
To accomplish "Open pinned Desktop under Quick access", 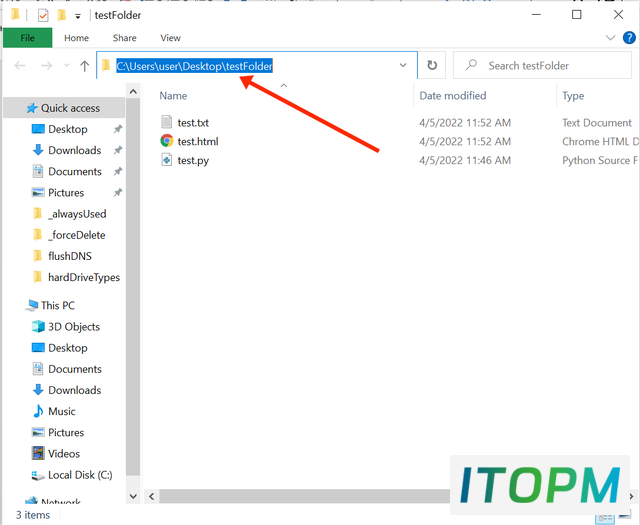I will pos(68,129).
